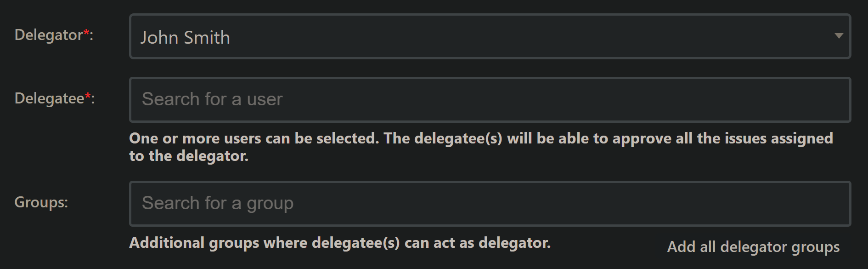
Task: Click the middle of the Delegator combo box
Action: pos(490,36)
